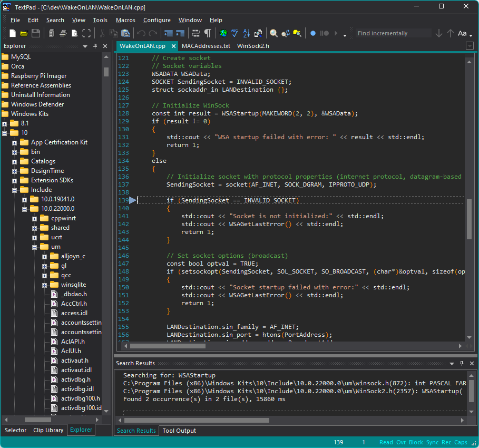
Task: Toggle visible paragraph marks
Action: [x=208, y=33]
